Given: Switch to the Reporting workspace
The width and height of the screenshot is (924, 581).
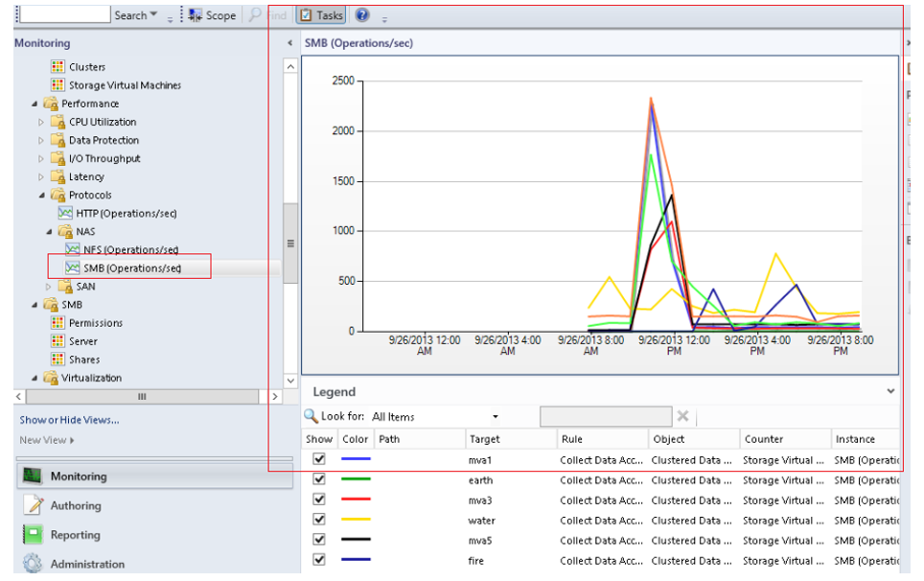Looking at the screenshot, I should click(75, 535).
